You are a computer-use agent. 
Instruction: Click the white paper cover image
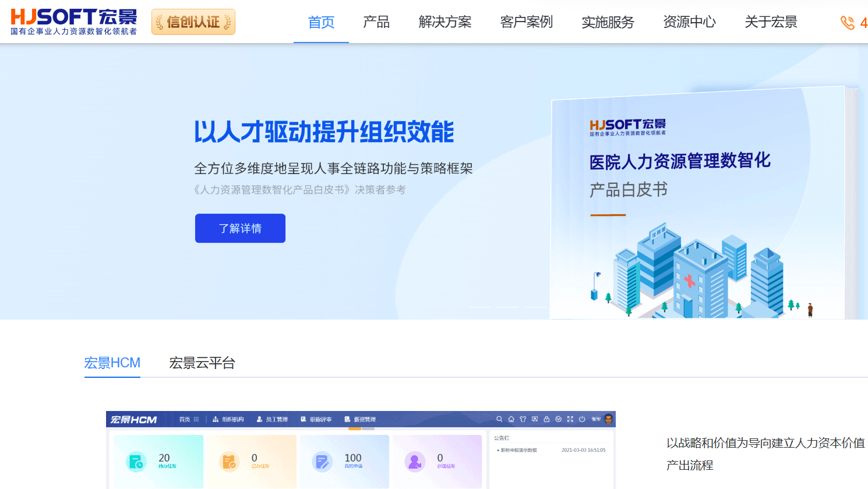tap(704, 203)
